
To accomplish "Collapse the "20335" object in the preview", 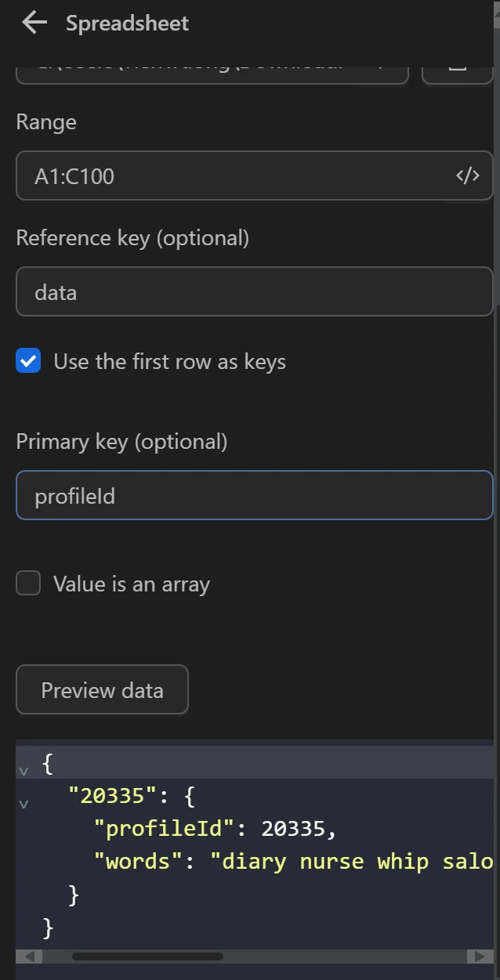I will click(x=24, y=803).
